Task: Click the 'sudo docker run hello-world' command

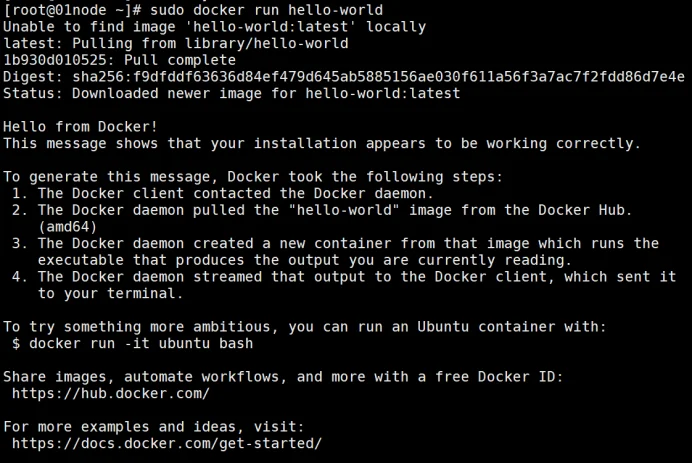Action: (x=267, y=10)
